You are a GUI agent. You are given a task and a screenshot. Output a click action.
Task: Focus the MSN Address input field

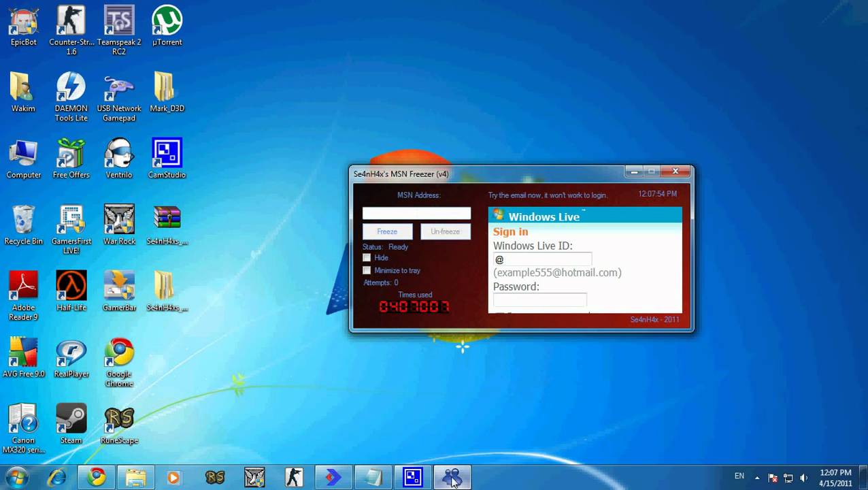click(416, 213)
